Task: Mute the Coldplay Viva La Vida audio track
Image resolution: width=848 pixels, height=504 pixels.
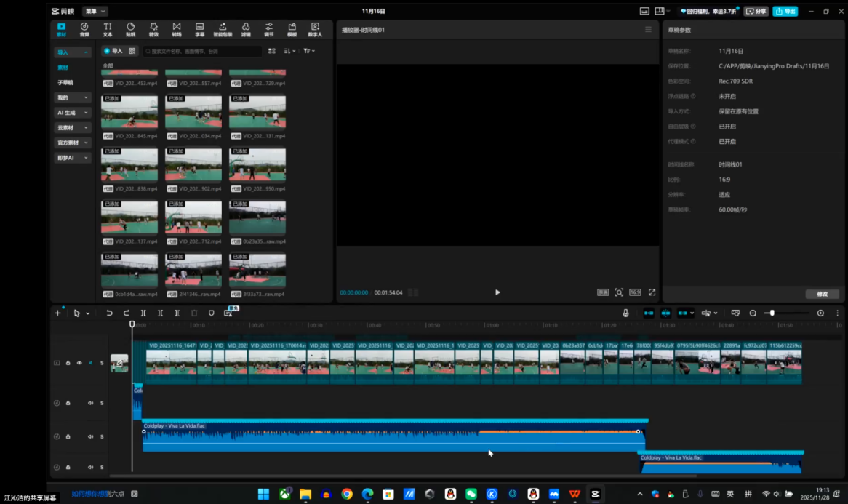Action: point(91,436)
